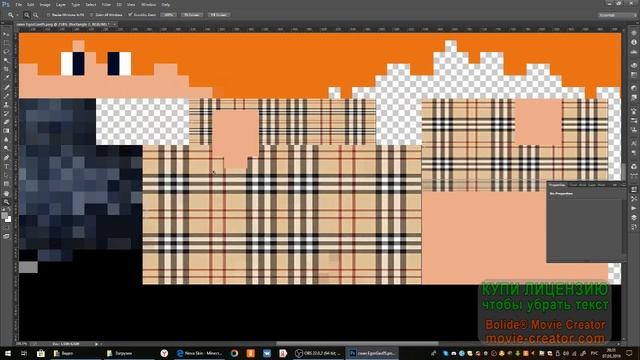Click the Fit Screen button

point(191,15)
